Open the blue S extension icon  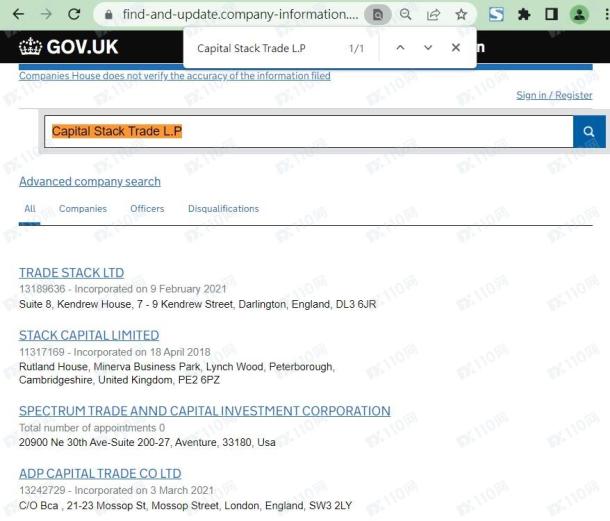496,14
